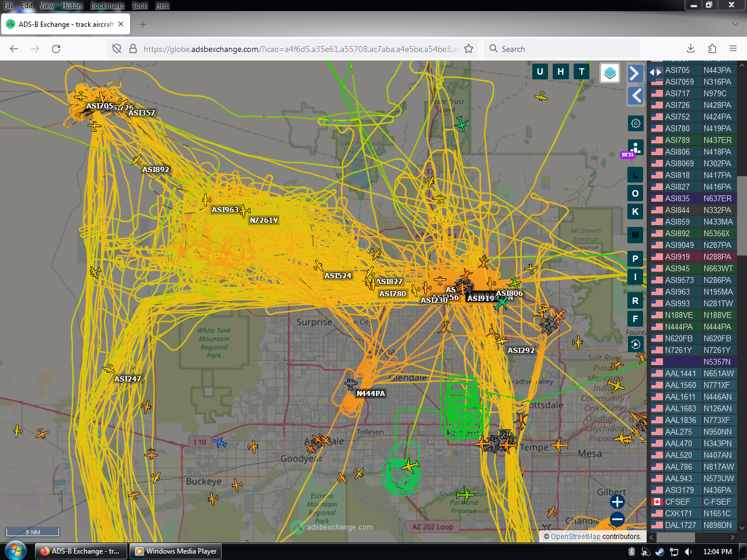Image resolution: width=747 pixels, height=560 pixels.
Task: Open the Bookmarks menu
Action: click(107, 6)
